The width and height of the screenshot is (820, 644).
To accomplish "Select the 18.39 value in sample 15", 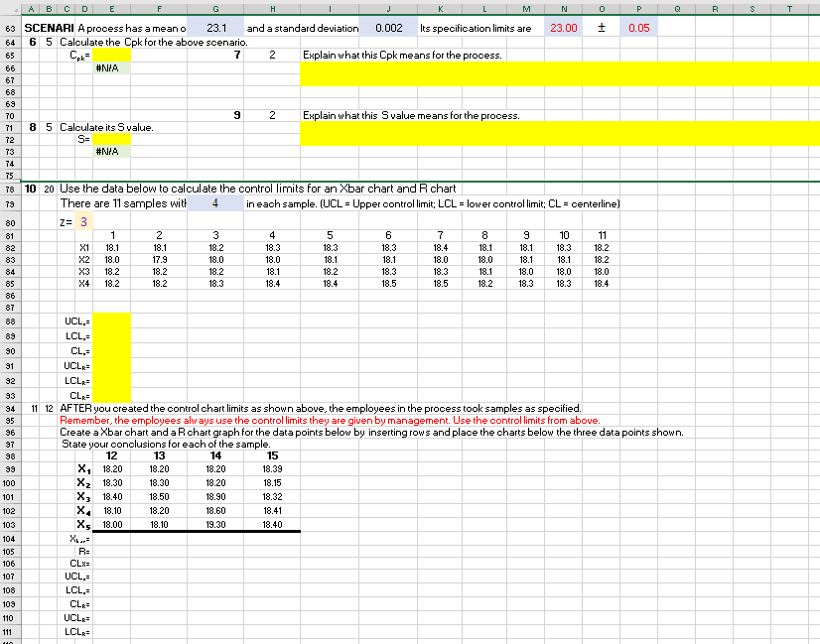I will tap(273, 468).
